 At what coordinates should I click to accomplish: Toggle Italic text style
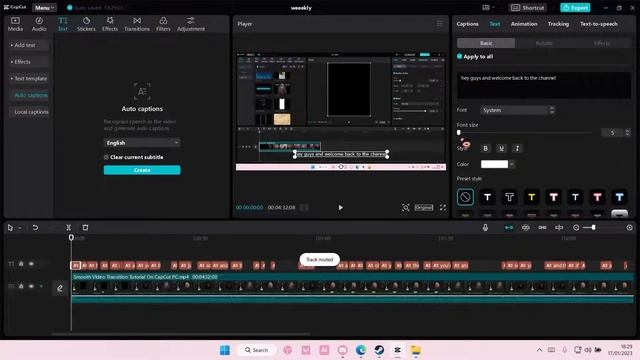(x=517, y=148)
